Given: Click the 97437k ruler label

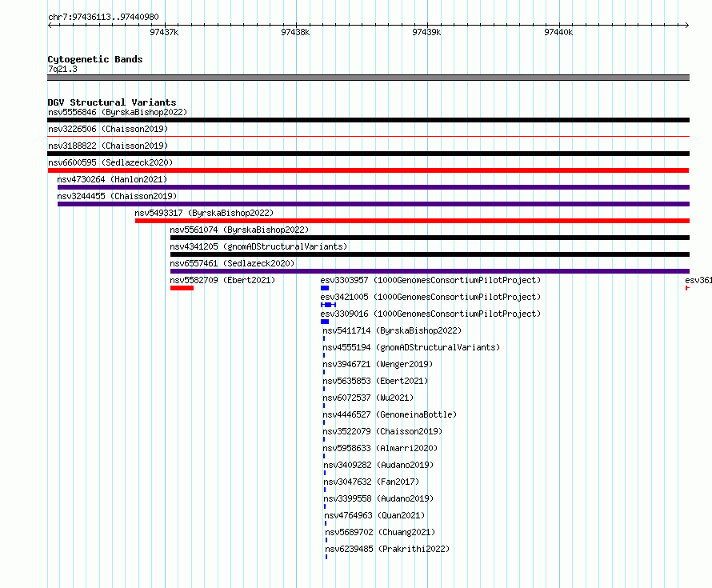Looking at the screenshot, I should pyautogui.click(x=164, y=32).
